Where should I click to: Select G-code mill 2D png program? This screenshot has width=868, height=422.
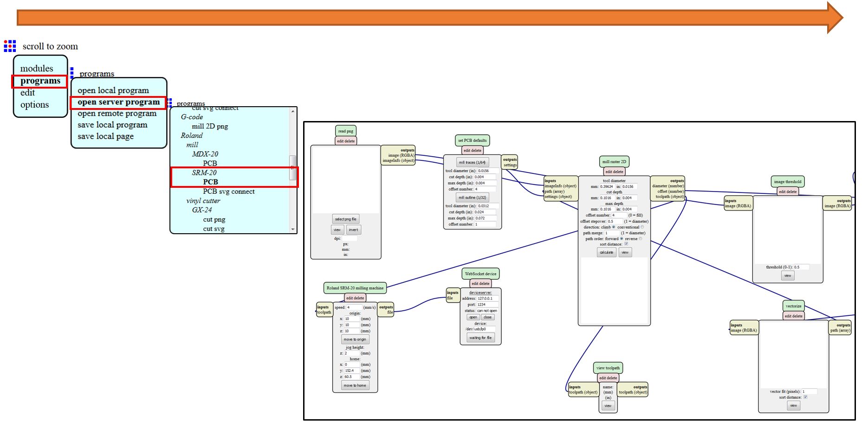click(210, 126)
